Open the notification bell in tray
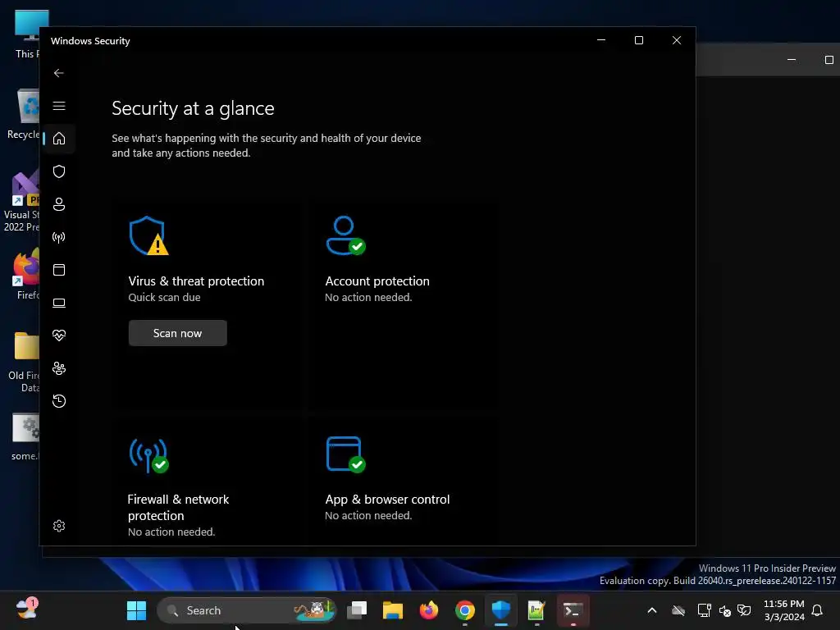The height and width of the screenshot is (630, 840). [x=817, y=610]
